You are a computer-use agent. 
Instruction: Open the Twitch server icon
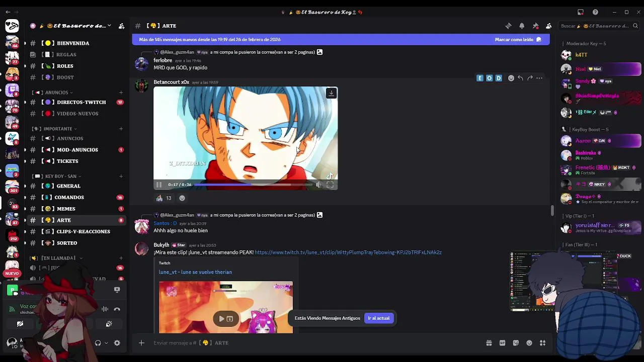pyautogui.click(x=12, y=90)
